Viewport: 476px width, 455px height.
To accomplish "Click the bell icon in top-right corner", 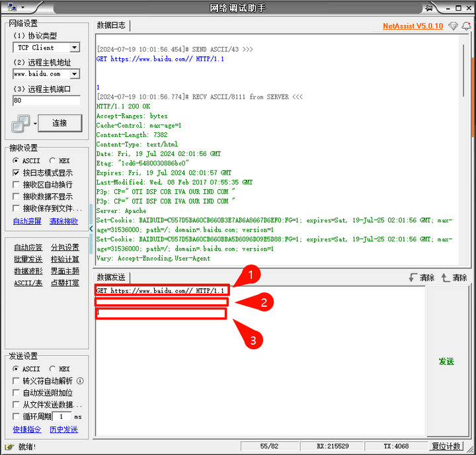I will tap(466, 26).
